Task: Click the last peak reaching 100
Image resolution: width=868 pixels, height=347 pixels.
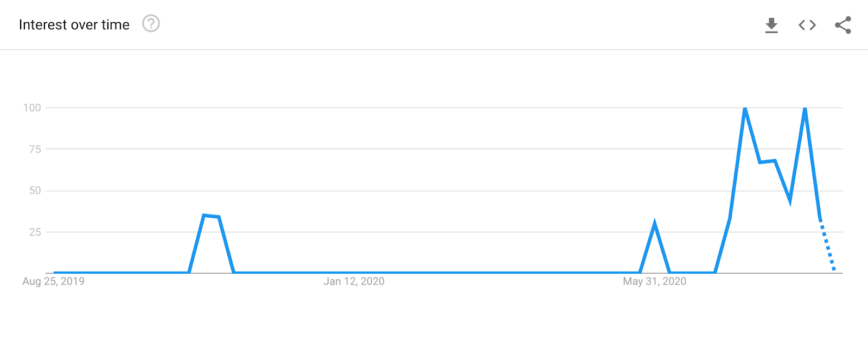Action: [805, 109]
